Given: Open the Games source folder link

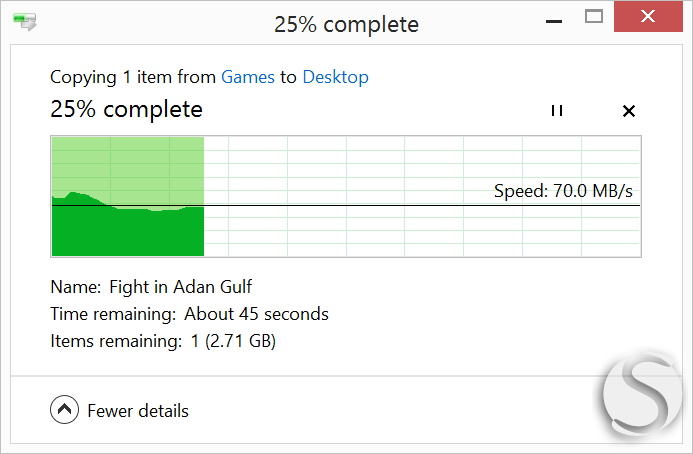Looking at the screenshot, I should (x=248, y=77).
